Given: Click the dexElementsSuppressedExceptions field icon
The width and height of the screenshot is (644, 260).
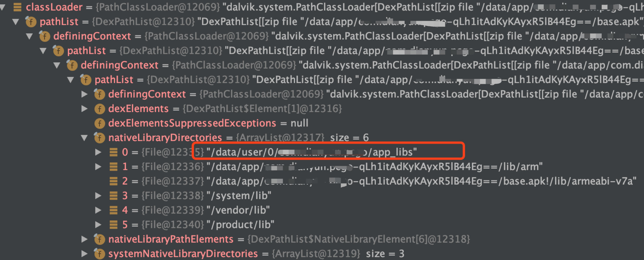Looking at the screenshot, I should tap(99, 123).
